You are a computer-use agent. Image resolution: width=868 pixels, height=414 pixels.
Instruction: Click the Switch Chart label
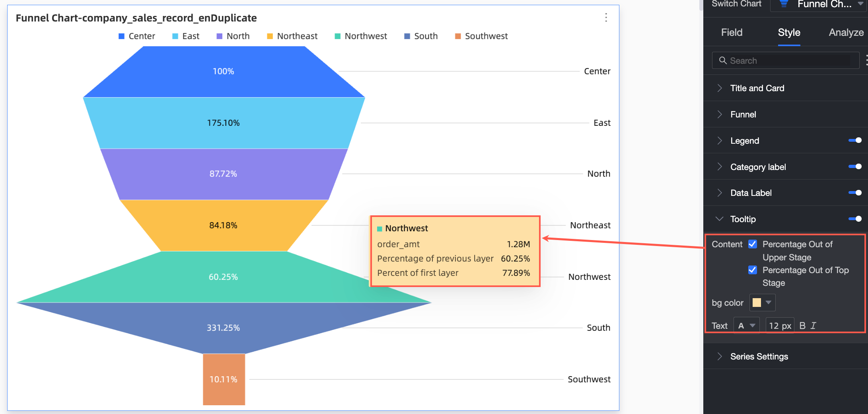[x=736, y=4]
